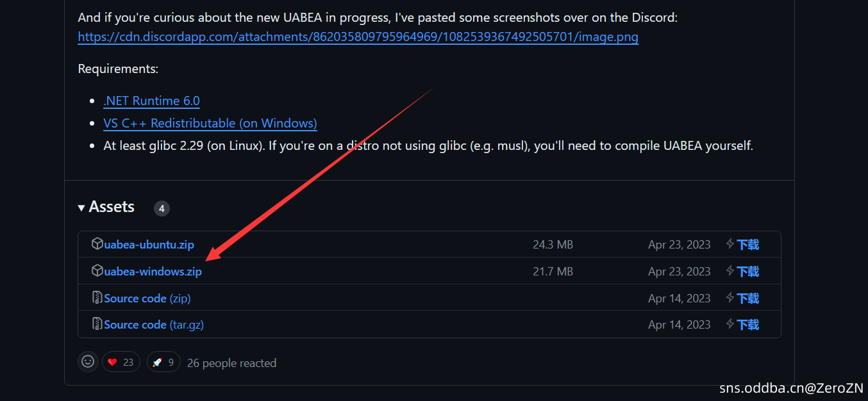The image size is (868, 401).
Task: Click the package icon beside uabea-windows.zip
Action: [x=97, y=271]
